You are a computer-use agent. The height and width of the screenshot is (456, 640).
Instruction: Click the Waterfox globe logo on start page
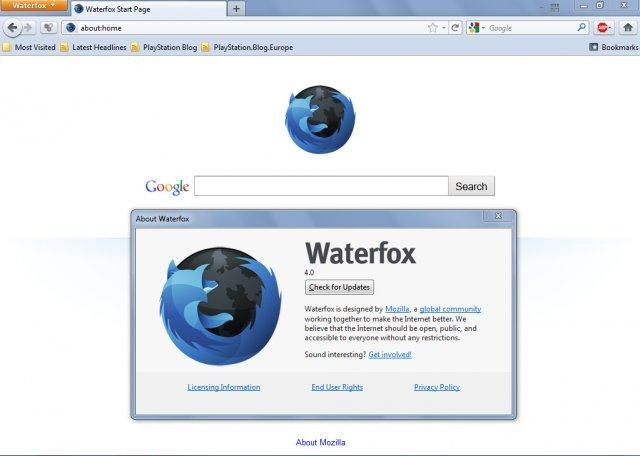[320, 119]
